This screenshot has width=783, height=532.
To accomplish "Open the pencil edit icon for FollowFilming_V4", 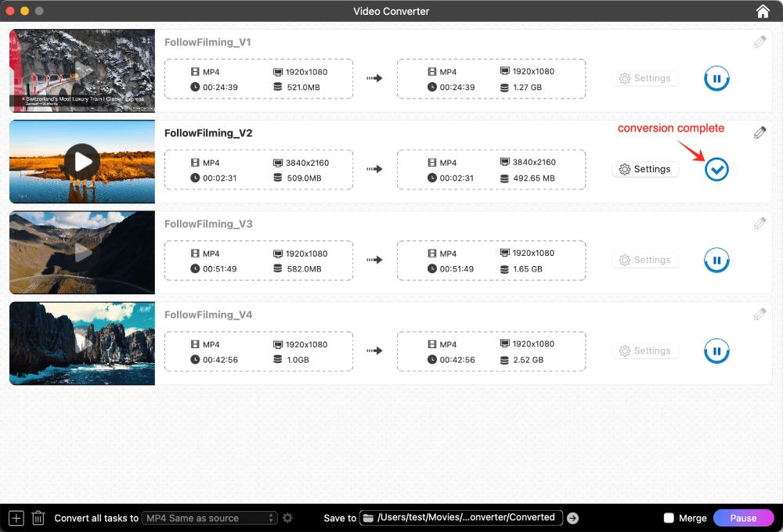I will pyautogui.click(x=760, y=314).
